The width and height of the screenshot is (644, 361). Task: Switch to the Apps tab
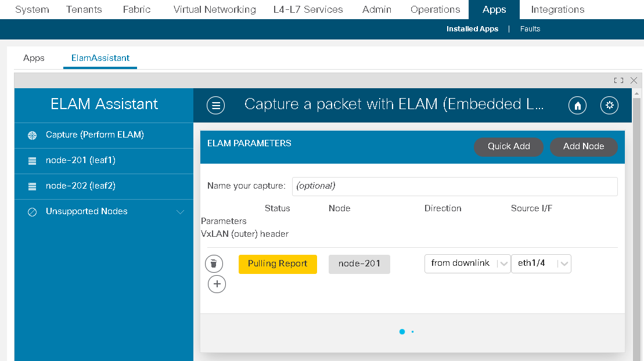tap(34, 58)
